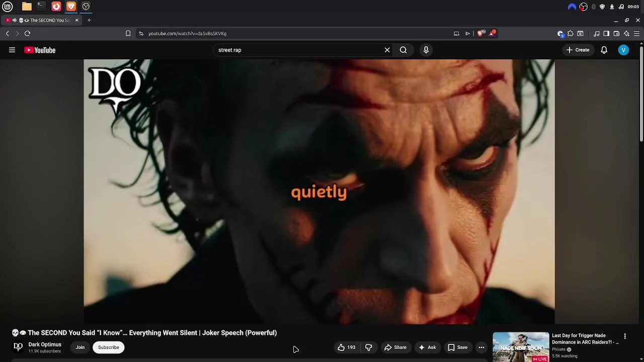Screen dimensions: 644x362
Task: Toggle the browser sidebar panel
Action: (606, 34)
